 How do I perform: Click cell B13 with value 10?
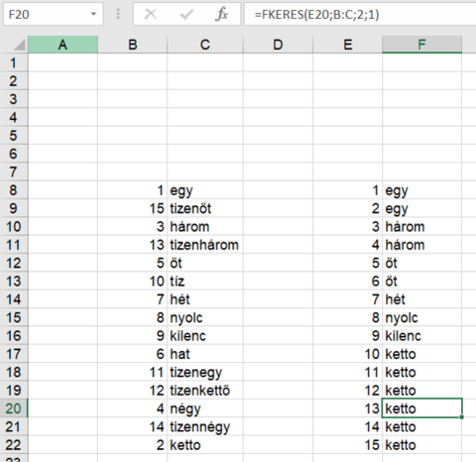point(133,282)
